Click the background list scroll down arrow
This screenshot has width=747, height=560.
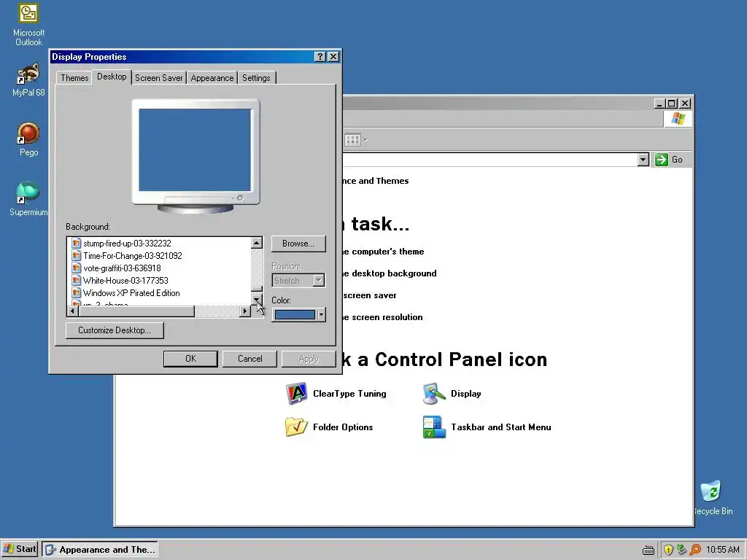(257, 300)
